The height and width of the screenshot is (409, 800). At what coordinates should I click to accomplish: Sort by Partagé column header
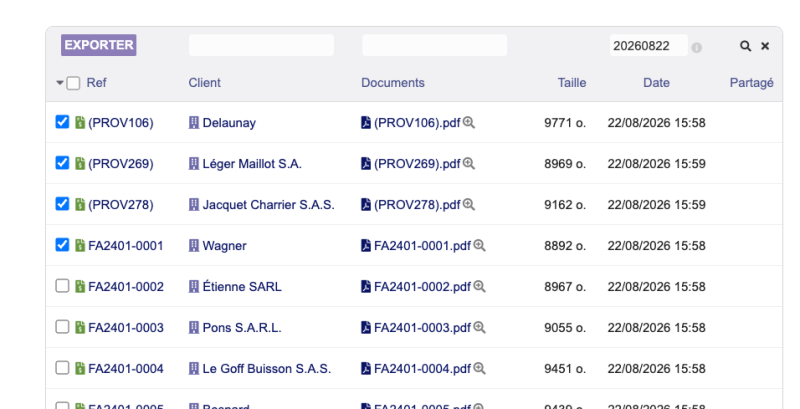(x=752, y=83)
